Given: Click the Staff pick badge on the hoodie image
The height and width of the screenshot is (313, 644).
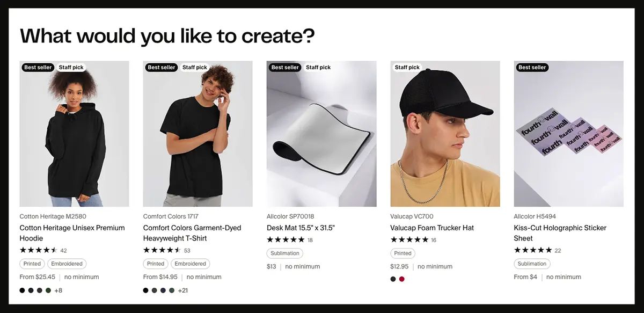Looking at the screenshot, I should (71, 67).
